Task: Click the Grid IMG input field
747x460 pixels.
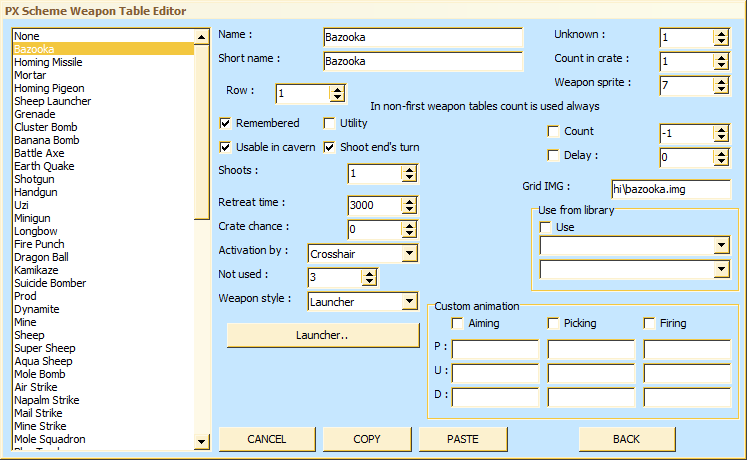Action: pos(671,189)
